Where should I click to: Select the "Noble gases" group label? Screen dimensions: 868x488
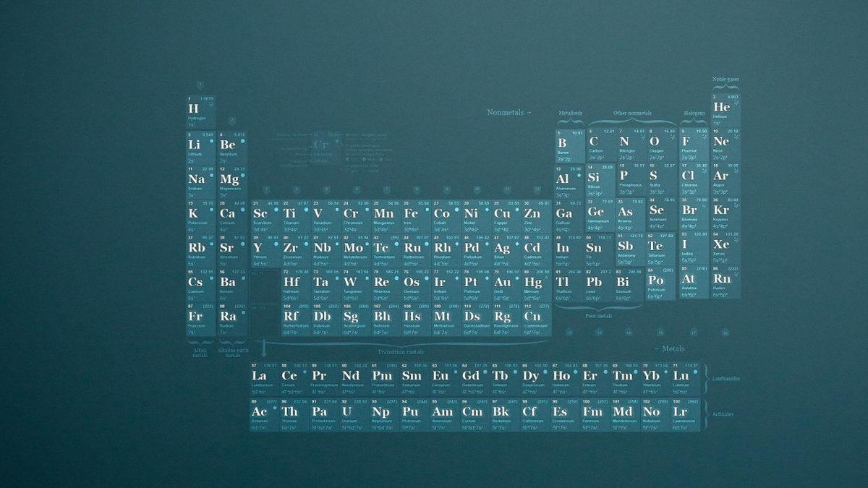pos(726,79)
